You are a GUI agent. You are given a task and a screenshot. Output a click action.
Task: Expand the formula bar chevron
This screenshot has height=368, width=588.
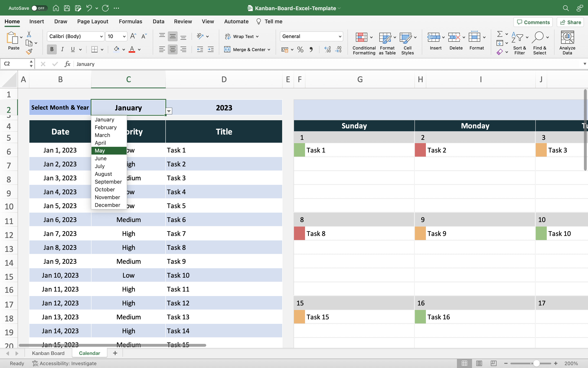click(585, 64)
